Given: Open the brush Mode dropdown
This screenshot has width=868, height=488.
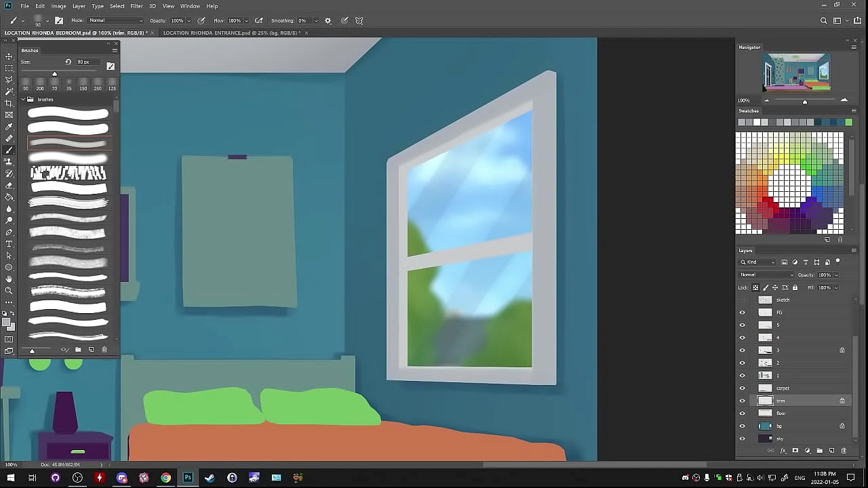Looking at the screenshot, I should (115, 21).
